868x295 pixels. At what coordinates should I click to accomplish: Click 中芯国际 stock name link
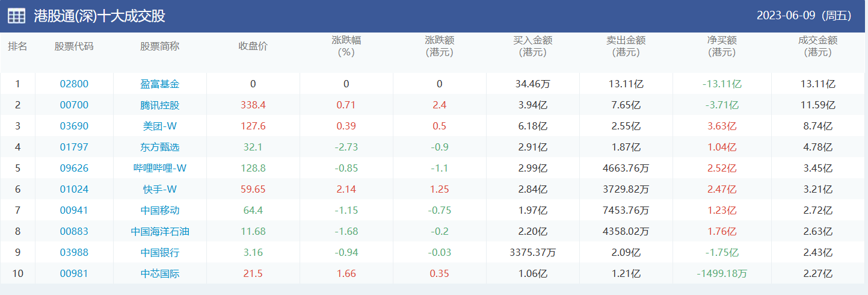point(159,274)
